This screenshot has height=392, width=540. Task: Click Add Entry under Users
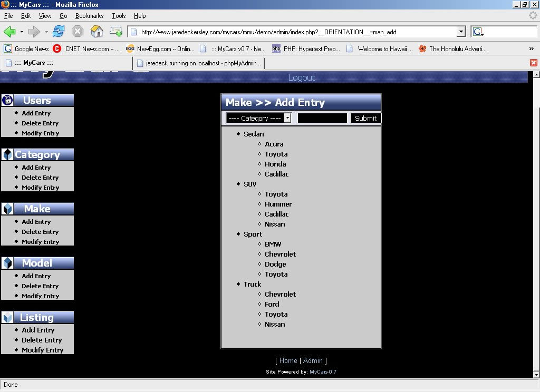tap(36, 113)
